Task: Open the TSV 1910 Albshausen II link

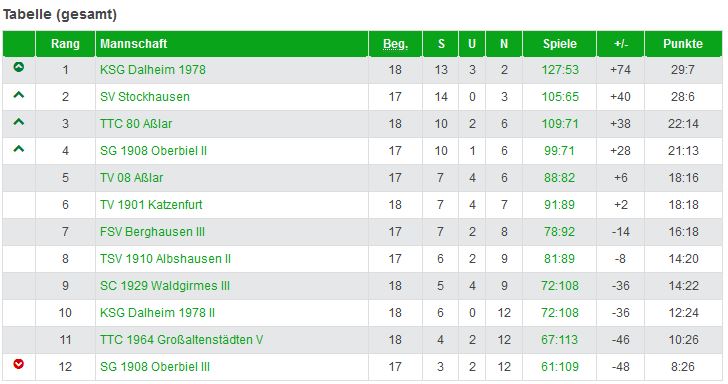Action: click(x=165, y=259)
